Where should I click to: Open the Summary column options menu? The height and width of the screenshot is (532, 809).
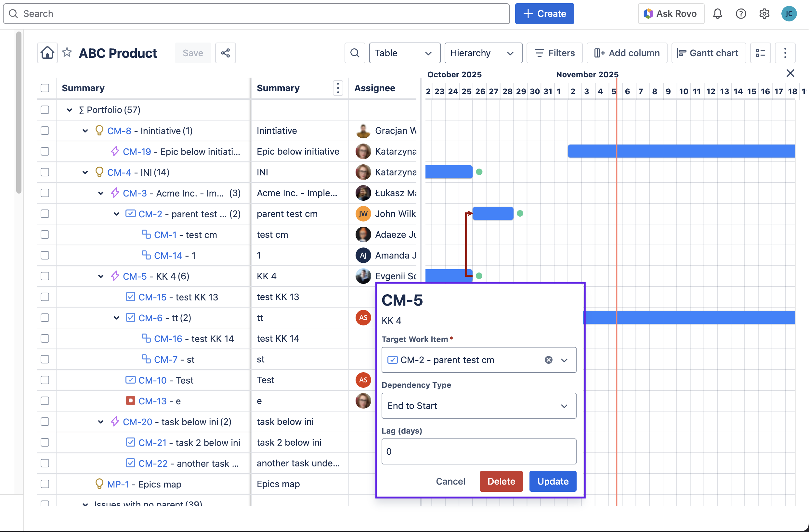point(337,88)
